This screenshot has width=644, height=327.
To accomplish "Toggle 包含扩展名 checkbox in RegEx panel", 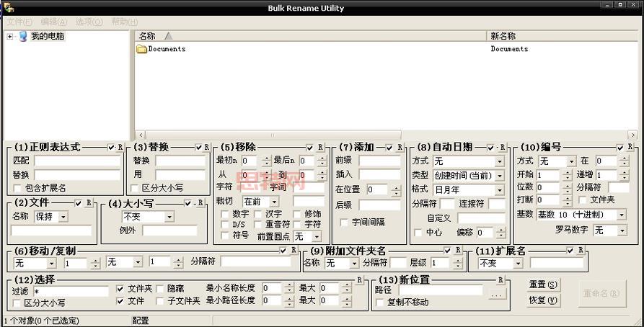I will pyautogui.click(x=17, y=188).
